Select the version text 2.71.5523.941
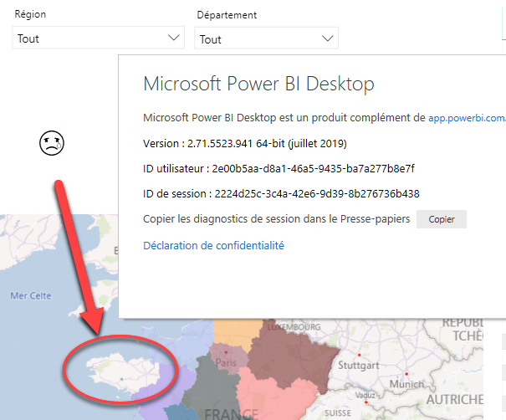The height and width of the screenshot is (420, 506). pos(220,143)
